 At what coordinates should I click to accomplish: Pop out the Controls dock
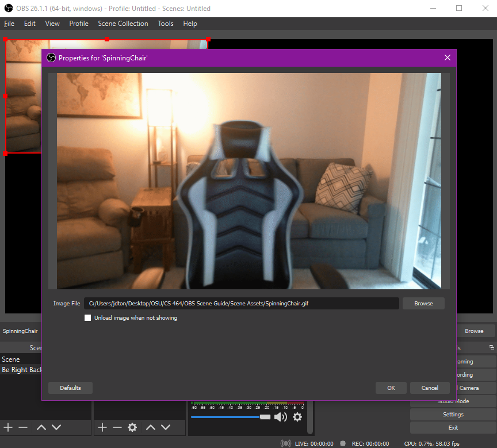point(492,347)
